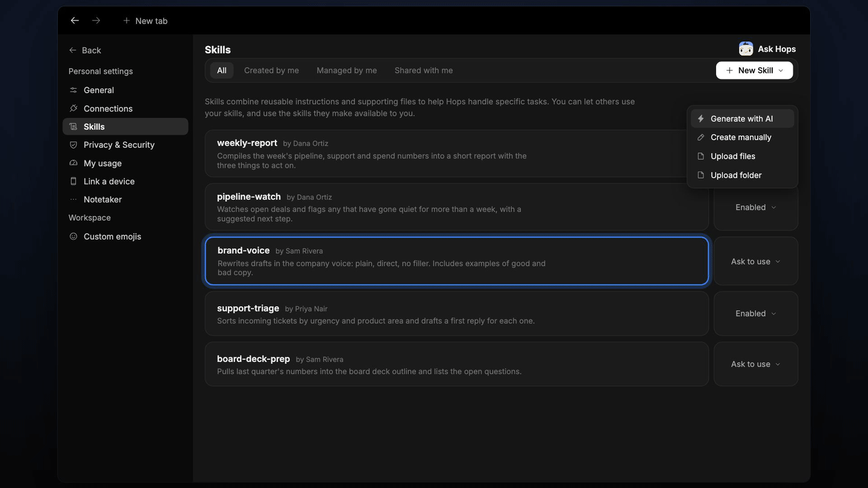Open the Notetaker settings page
Image resolution: width=868 pixels, height=488 pixels.
pyautogui.click(x=125, y=199)
